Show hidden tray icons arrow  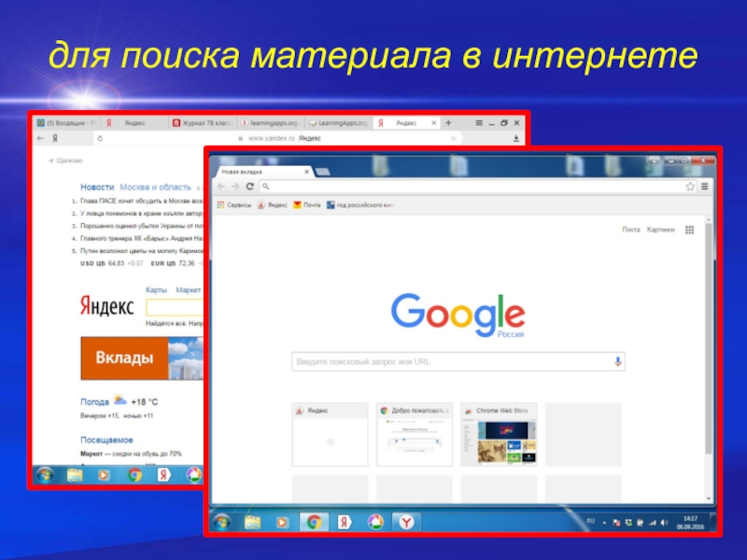point(604,523)
